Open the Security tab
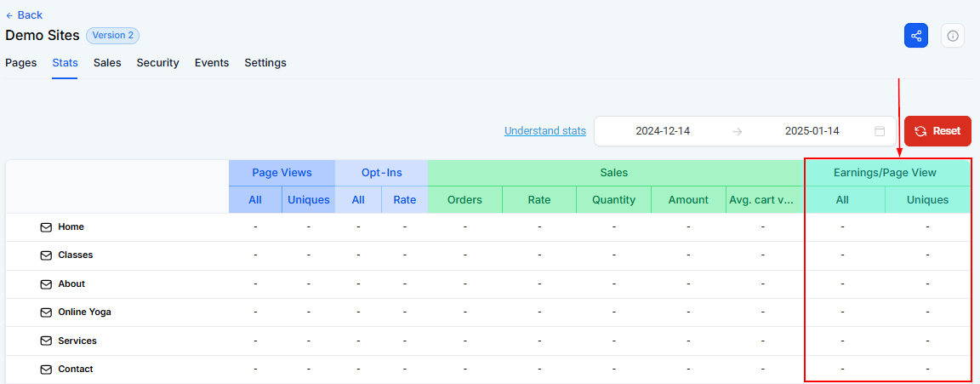 pos(158,62)
